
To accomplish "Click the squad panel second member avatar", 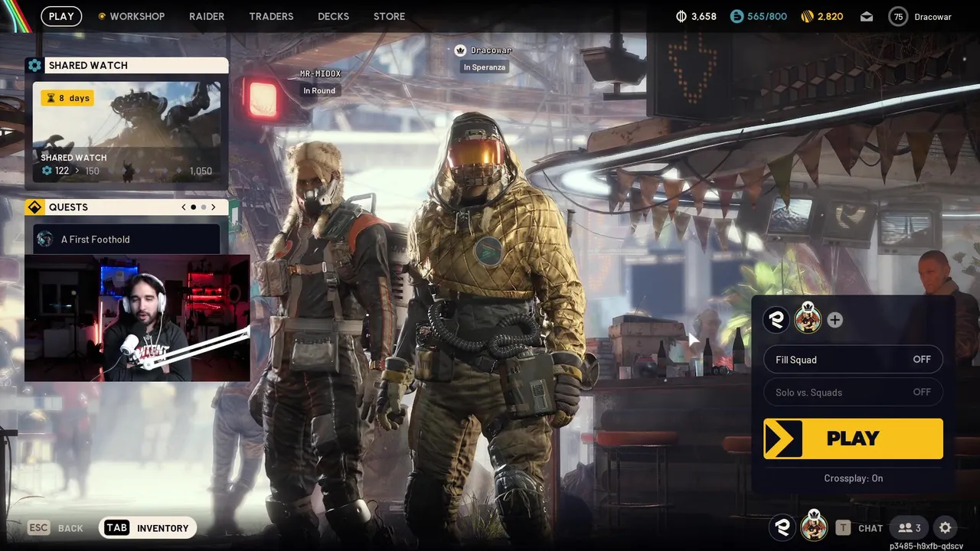I will point(808,318).
